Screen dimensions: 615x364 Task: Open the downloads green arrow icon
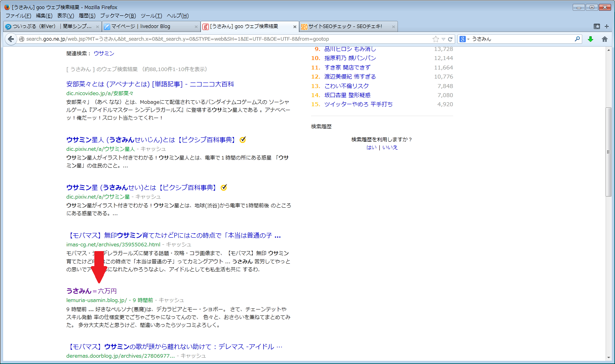(591, 39)
